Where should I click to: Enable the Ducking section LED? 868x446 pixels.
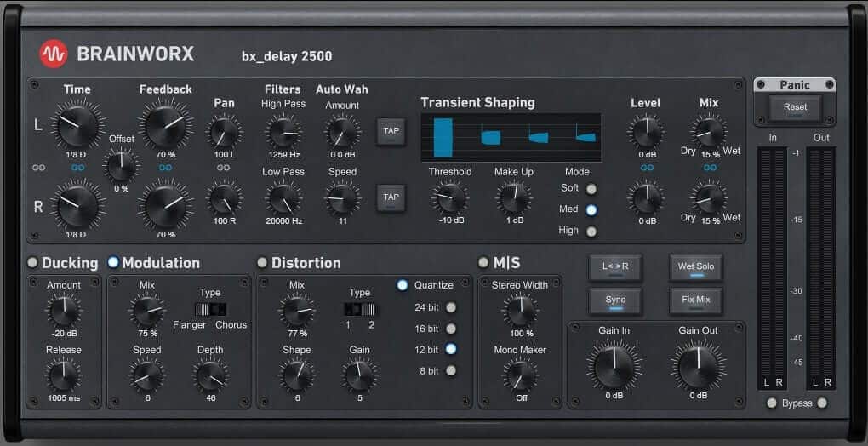tap(32, 262)
